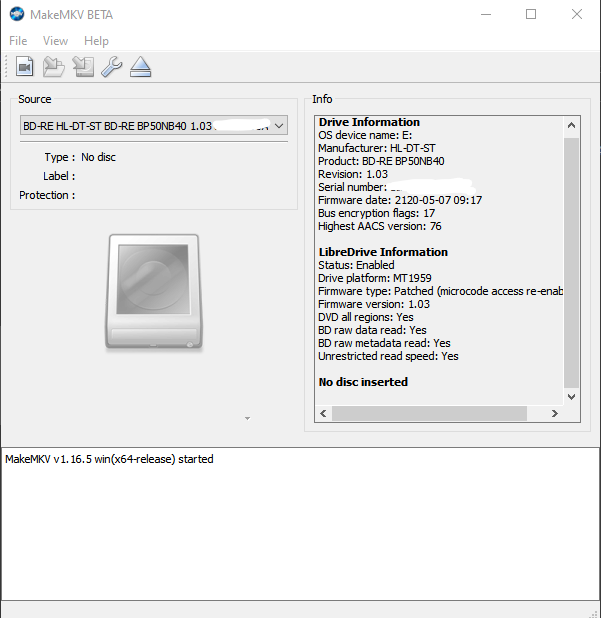The height and width of the screenshot is (618, 601).
Task: Open the View menu
Action: coord(56,41)
